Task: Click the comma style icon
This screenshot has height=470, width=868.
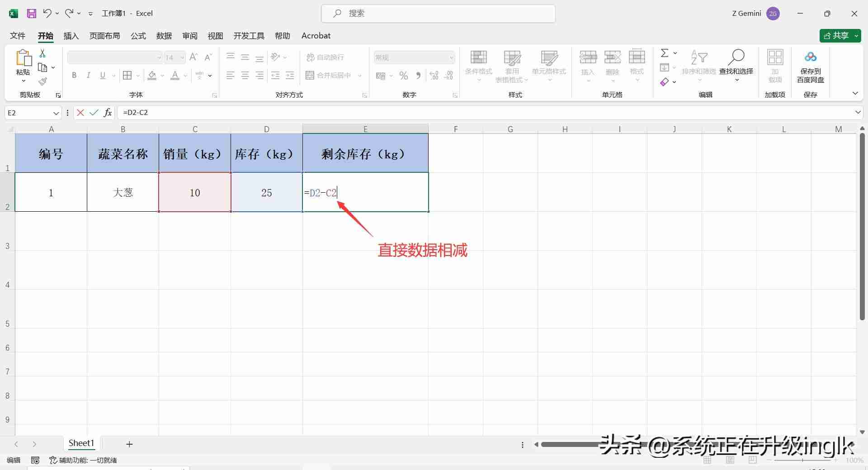Action: (418, 76)
